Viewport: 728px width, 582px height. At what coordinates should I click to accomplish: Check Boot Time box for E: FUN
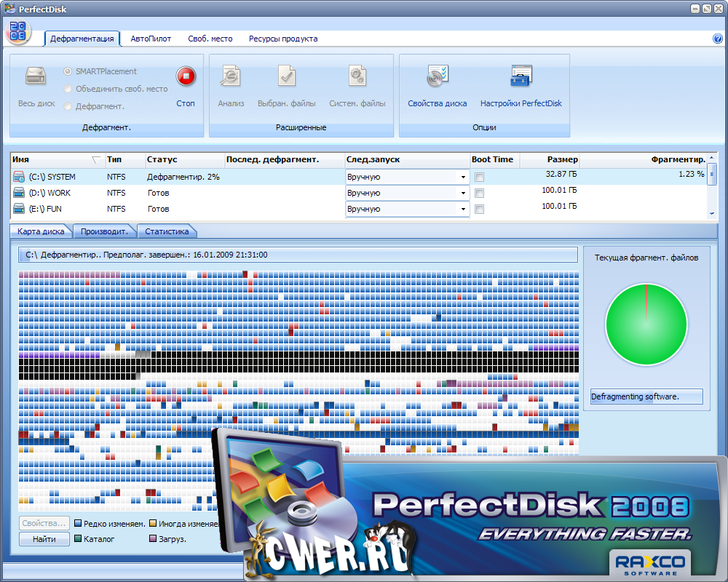479,210
